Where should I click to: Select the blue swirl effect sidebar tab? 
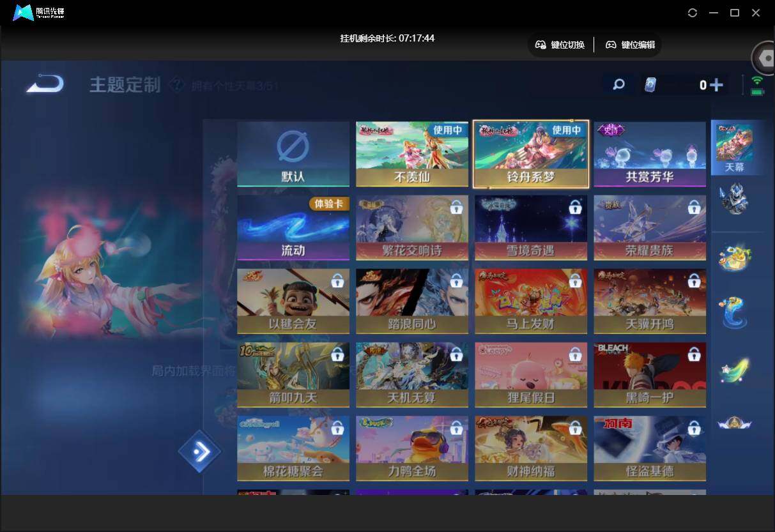point(733,313)
